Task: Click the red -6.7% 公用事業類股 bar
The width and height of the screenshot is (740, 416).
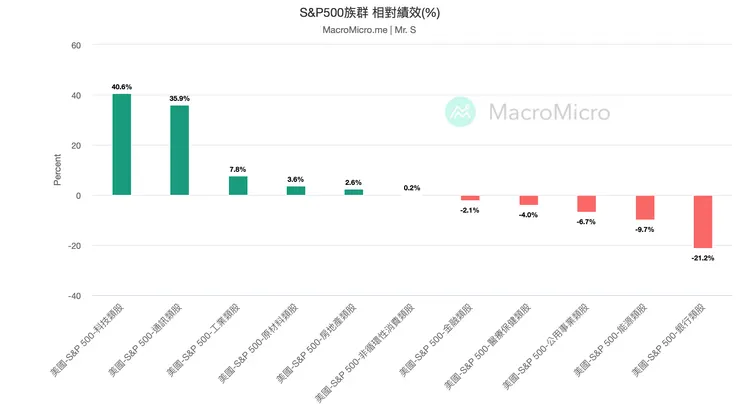Action: coord(586,204)
